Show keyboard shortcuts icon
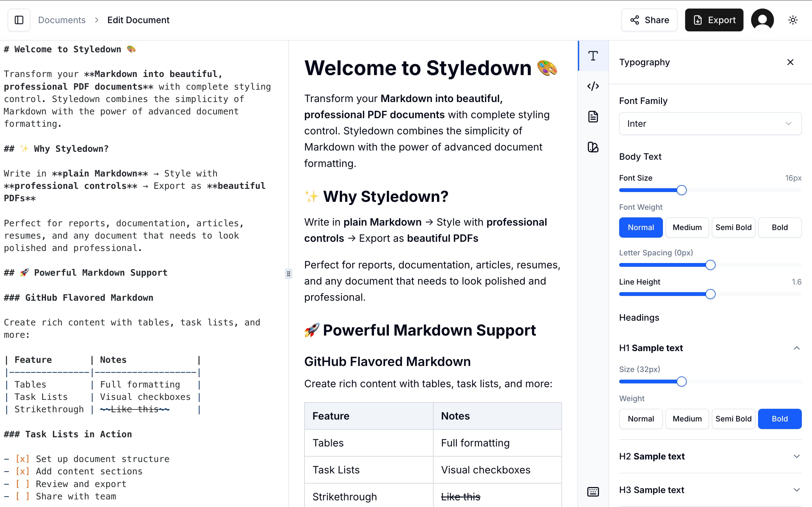The height and width of the screenshot is (507, 812). coord(593,491)
